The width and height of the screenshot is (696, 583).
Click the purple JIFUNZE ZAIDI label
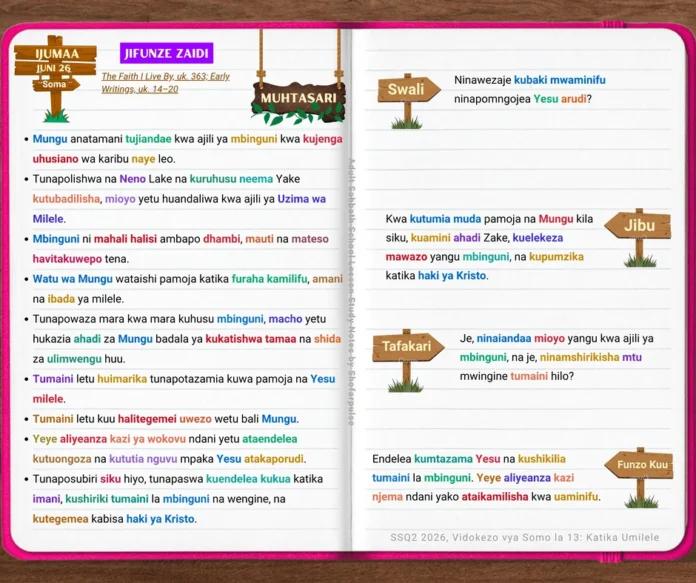[166, 53]
